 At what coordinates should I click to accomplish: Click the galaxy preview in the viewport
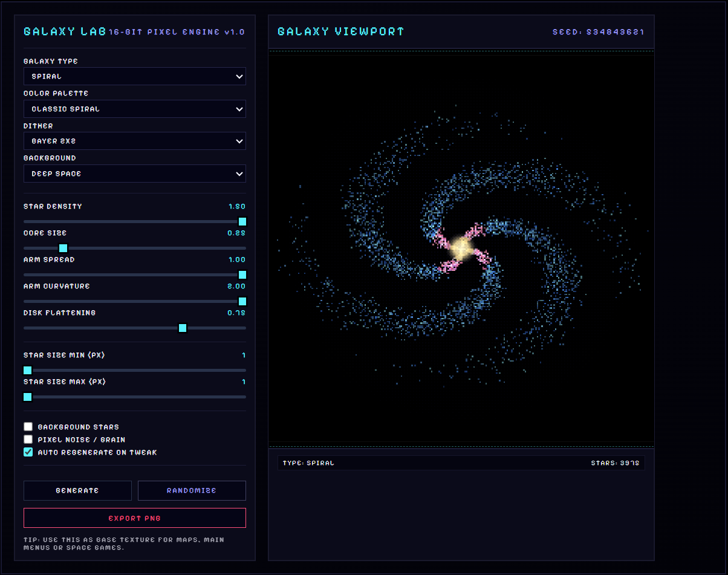pos(461,248)
